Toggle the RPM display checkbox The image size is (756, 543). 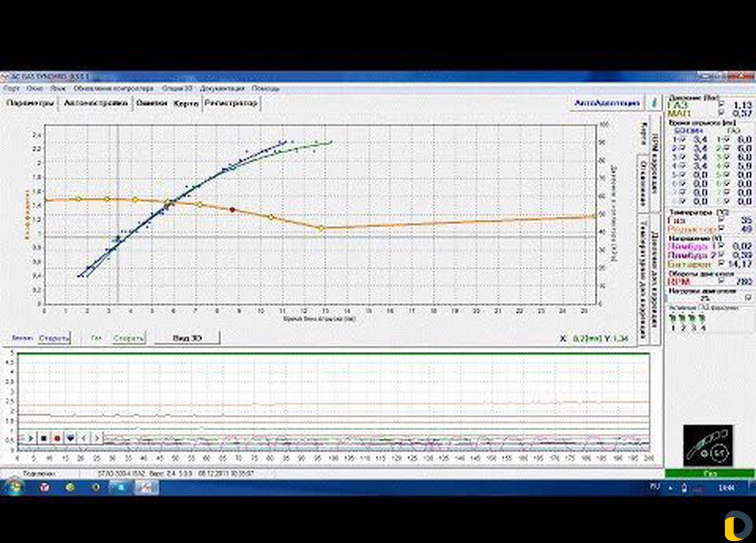[x=721, y=282]
